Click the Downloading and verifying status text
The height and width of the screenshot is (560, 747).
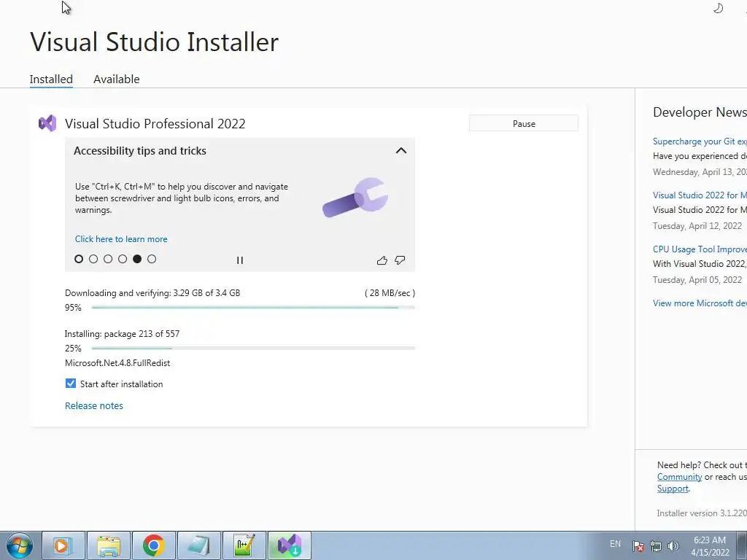pos(152,293)
